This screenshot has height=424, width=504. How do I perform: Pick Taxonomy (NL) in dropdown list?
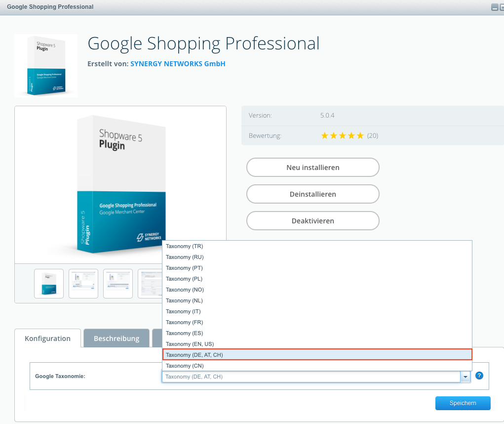[317, 300]
